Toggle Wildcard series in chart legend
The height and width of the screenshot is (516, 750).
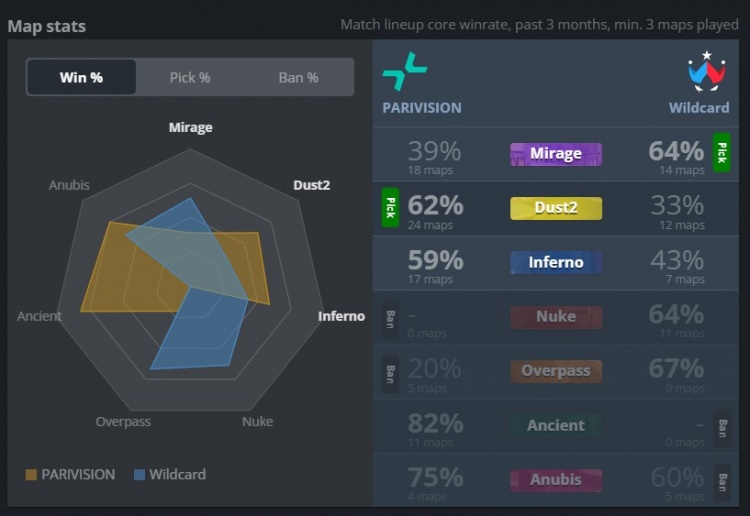[169, 474]
